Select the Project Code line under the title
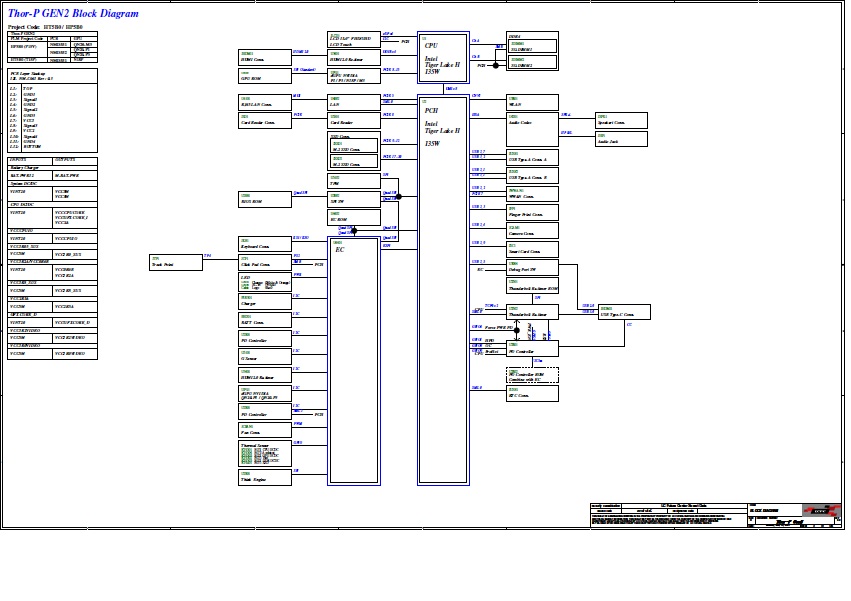This screenshot has width=851, height=601. pos(46,27)
